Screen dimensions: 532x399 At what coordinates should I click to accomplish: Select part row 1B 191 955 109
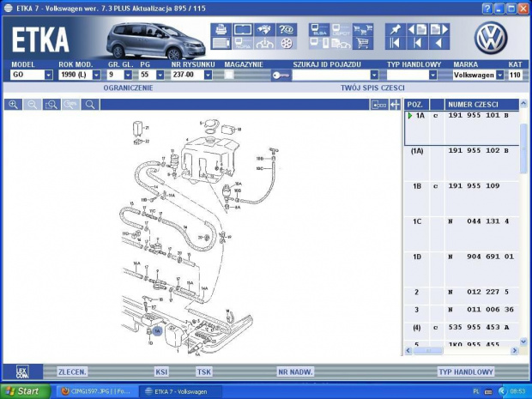(462, 199)
